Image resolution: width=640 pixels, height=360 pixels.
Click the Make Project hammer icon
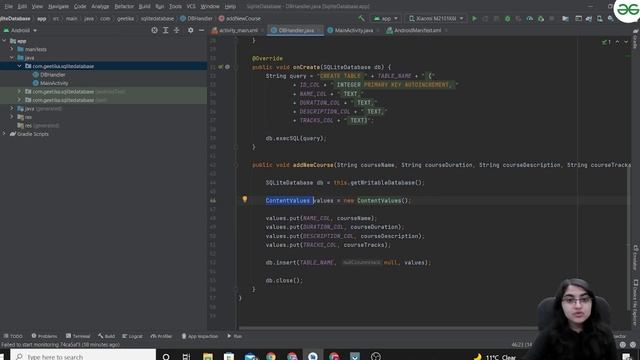coord(361,18)
